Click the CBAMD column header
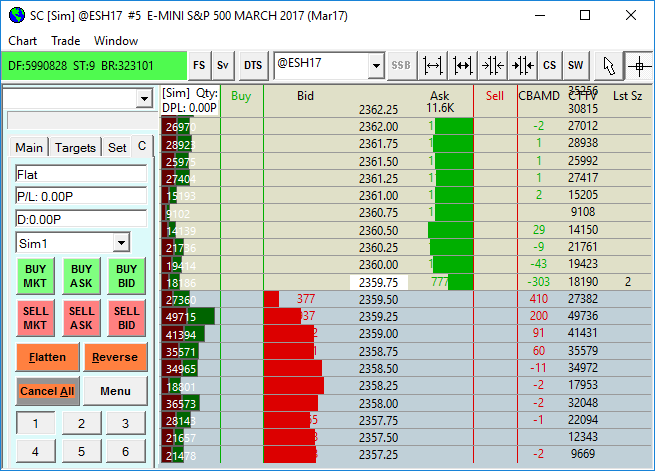The image size is (655, 471). [539, 96]
